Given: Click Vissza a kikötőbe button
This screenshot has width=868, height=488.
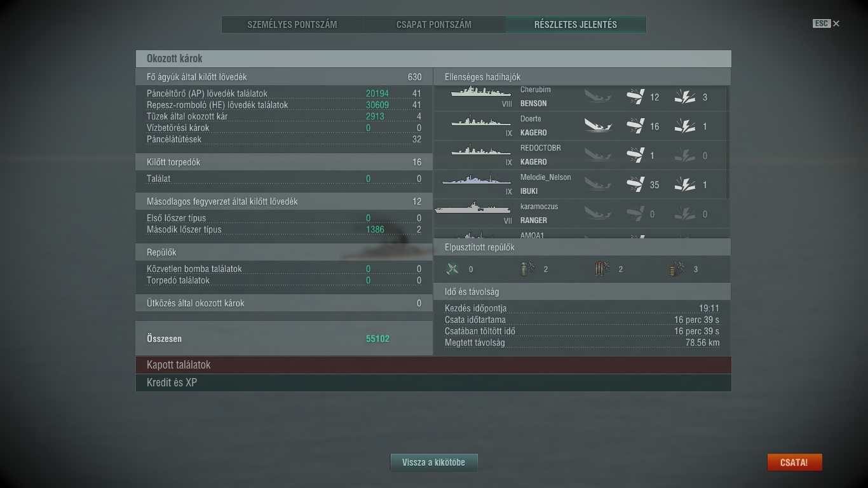Looking at the screenshot, I should (x=433, y=463).
